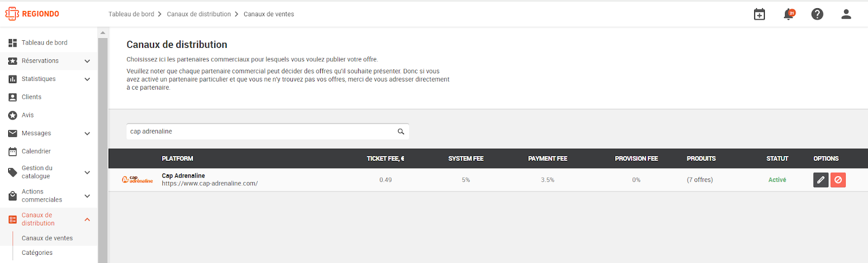Click the 3.5% payment fee value
This screenshot has height=263, width=868.
pos(547,180)
